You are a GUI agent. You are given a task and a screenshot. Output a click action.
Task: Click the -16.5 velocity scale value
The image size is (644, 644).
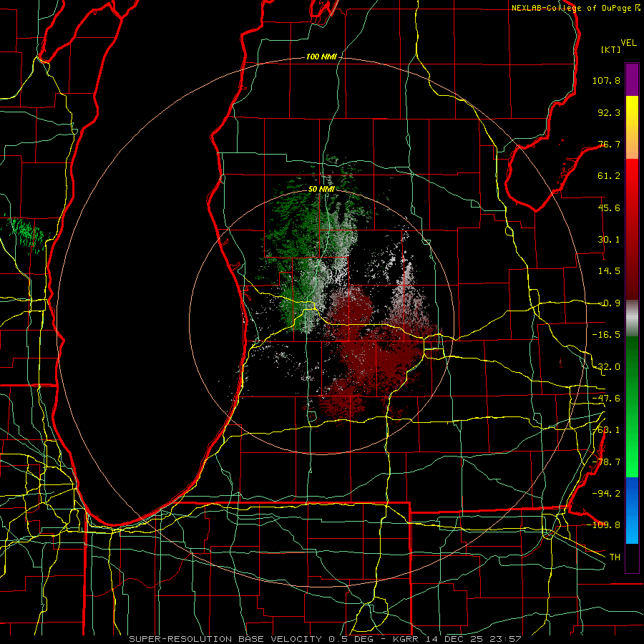tap(606, 335)
